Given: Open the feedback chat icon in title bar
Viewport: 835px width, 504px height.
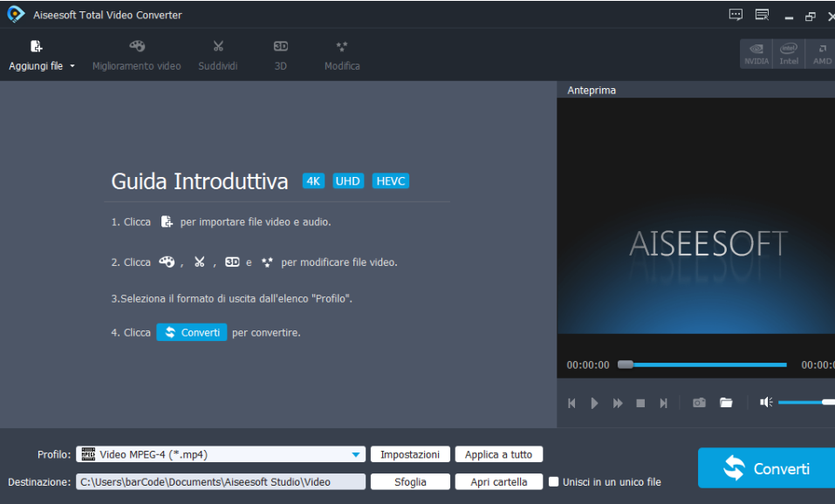Looking at the screenshot, I should [x=736, y=15].
